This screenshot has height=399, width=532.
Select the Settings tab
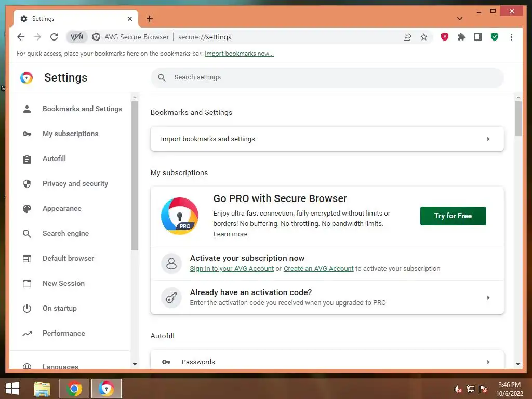point(76,19)
